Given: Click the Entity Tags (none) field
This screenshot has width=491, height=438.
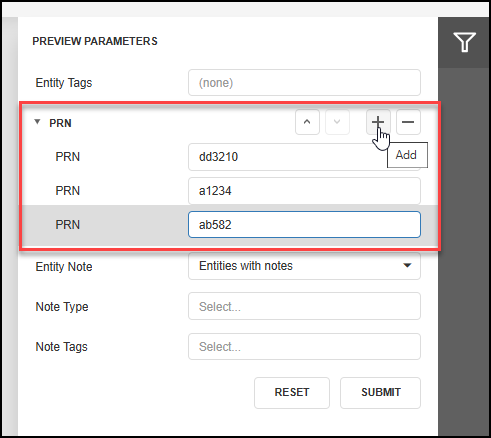Looking at the screenshot, I should click(304, 83).
